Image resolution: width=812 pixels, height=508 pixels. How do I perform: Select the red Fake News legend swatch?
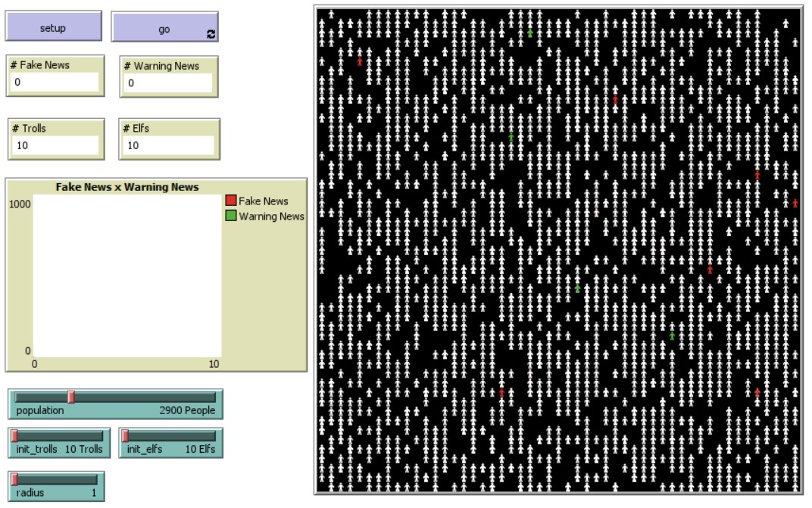click(231, 201)
